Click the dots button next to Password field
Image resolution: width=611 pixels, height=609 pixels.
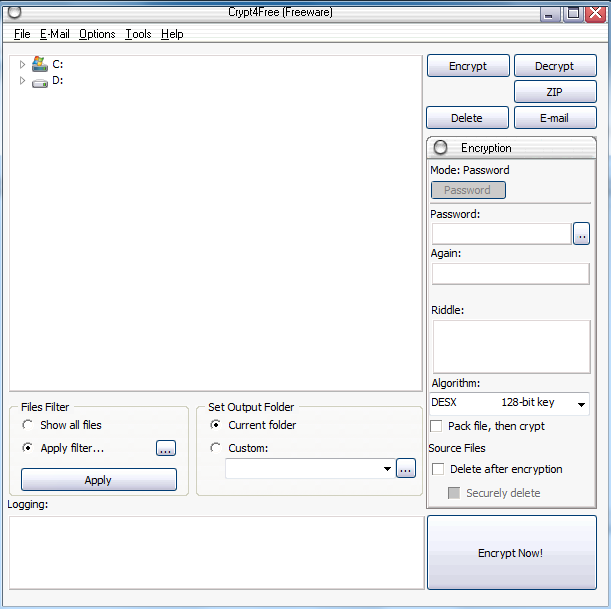click(581, 234)
